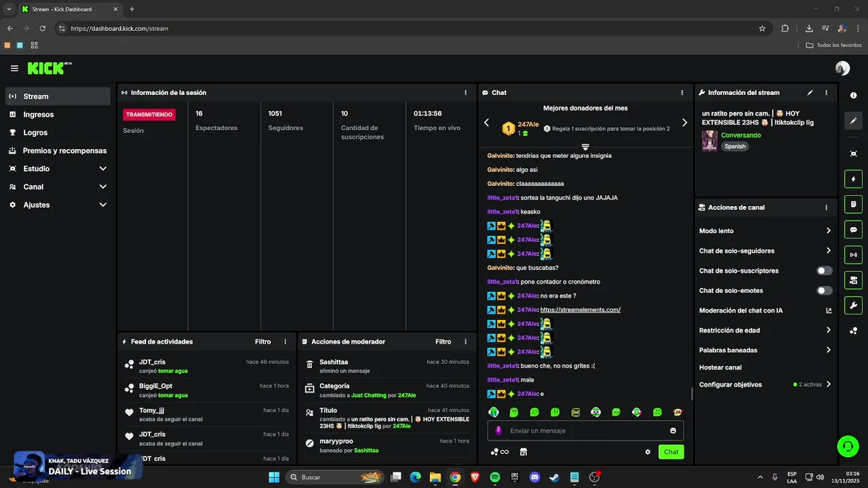Go to Logros in left sidebar
This screenshot has width=868, height=488.
tap(58, 133)
